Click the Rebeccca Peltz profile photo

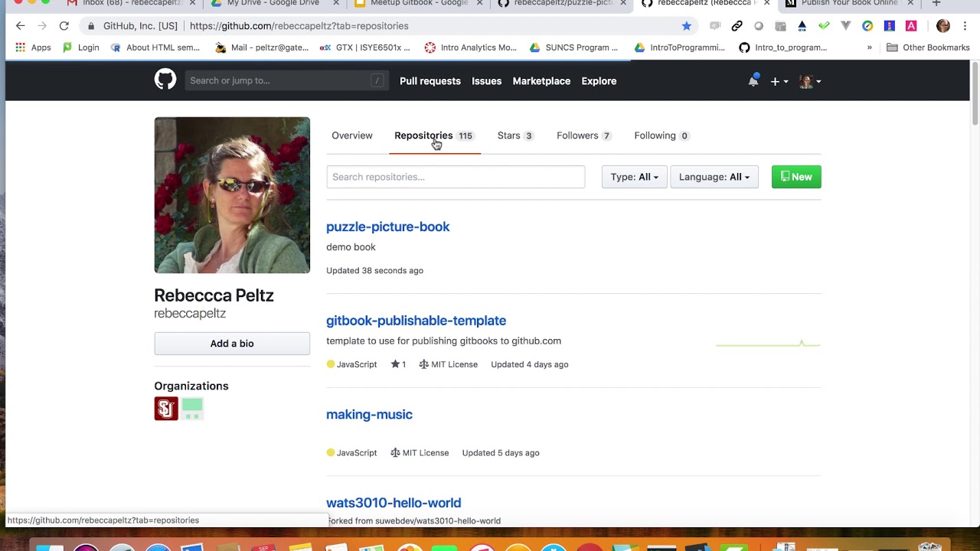[232, 195]
